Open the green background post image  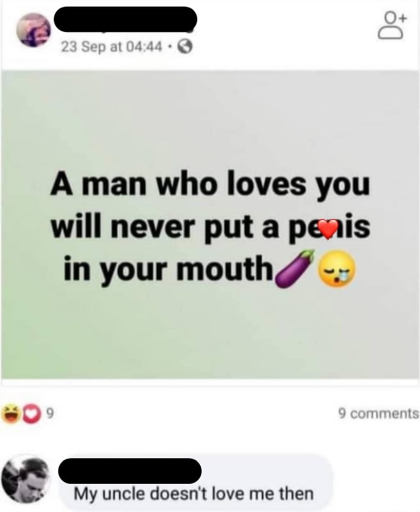tap(210, 225)
